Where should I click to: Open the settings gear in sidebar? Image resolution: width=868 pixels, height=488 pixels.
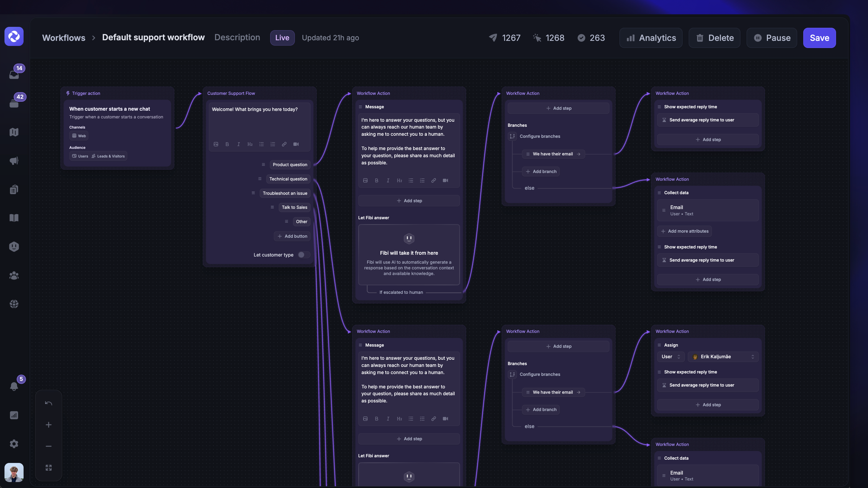pyautogui.click(x=14, y=444)
